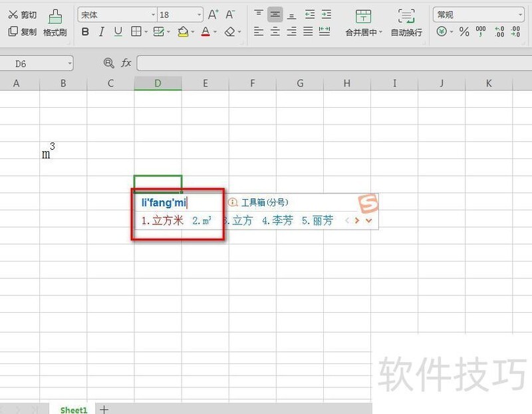The height and width of the screenshot is (414, 532).
Task: Click the fx insert function icon
Action: (x=126, y=63)
